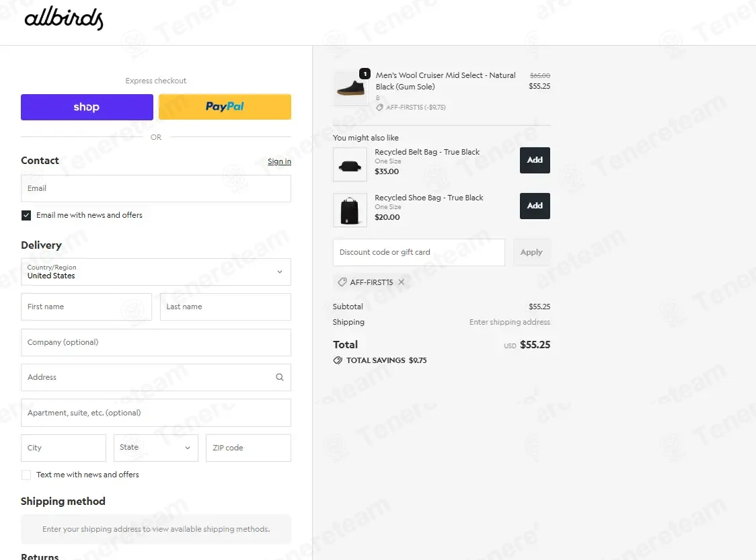Viewport: 756px width, 560px height.
Task: Focus the ZIP code field
Action: [248, 448]
